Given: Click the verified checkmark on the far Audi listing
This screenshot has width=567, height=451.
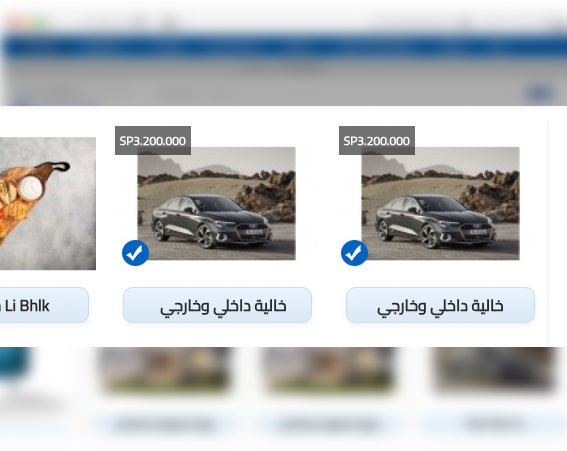Looking at the screenshot, I should tap(354, 253).
